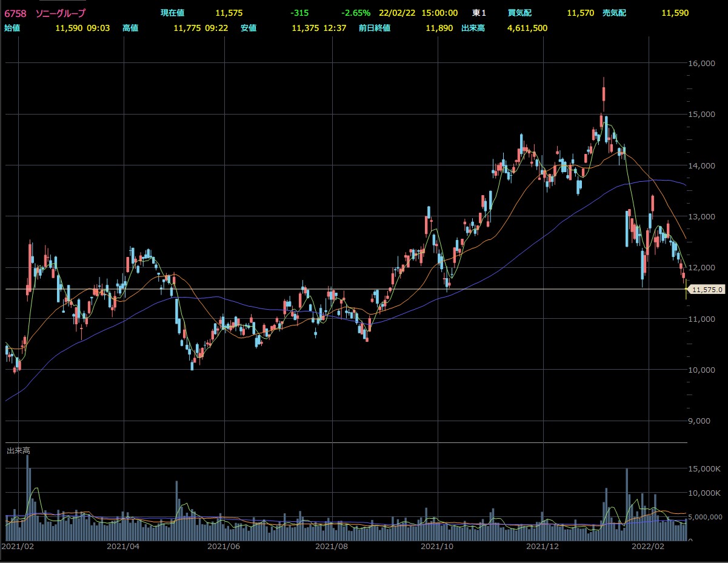Click the 現在値 label
Image resolution: width=728 pixels, height=563 pixels.
[173, 13]
